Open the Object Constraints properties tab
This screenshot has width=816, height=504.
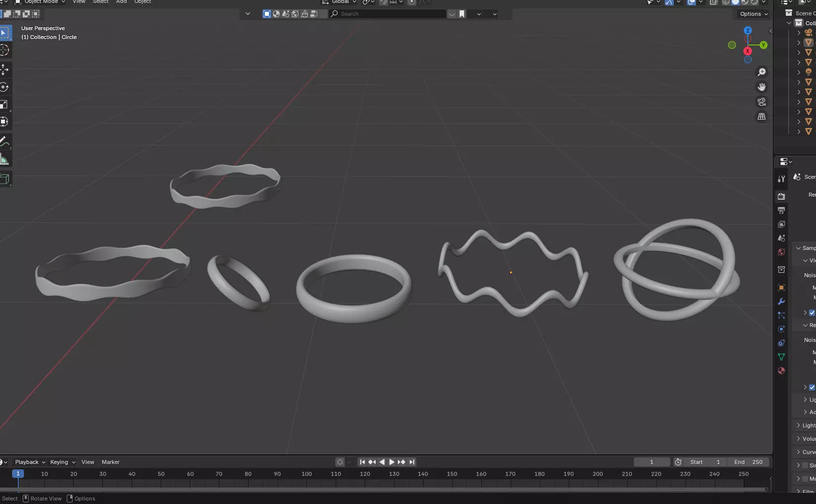click(x=781, y=343)
